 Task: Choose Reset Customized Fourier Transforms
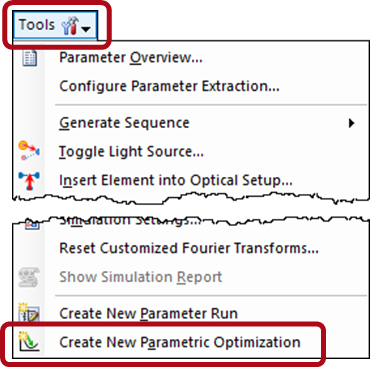(x=189, y=248)
